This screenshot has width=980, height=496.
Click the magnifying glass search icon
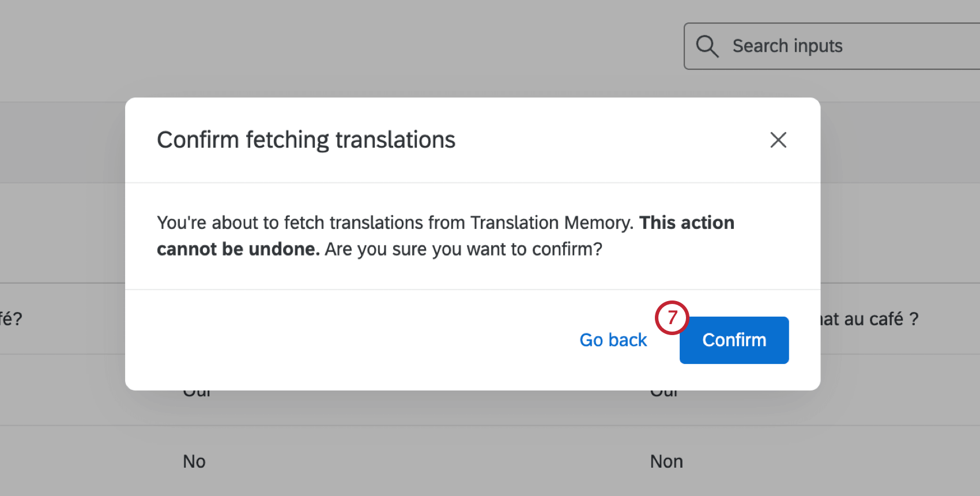pyautogui.click(x=707, y=46)
